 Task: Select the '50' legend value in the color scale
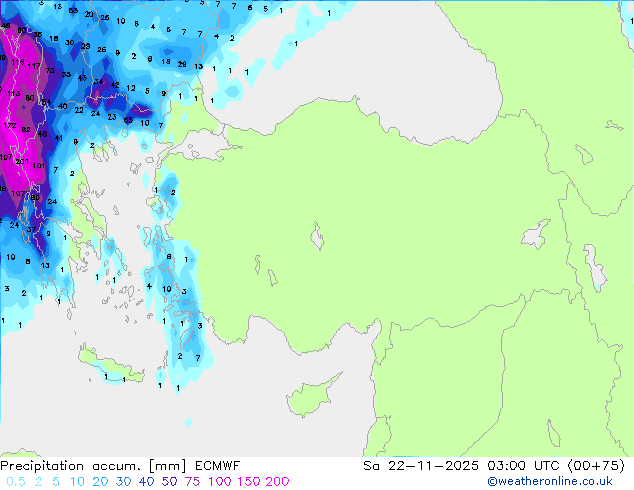169,482
